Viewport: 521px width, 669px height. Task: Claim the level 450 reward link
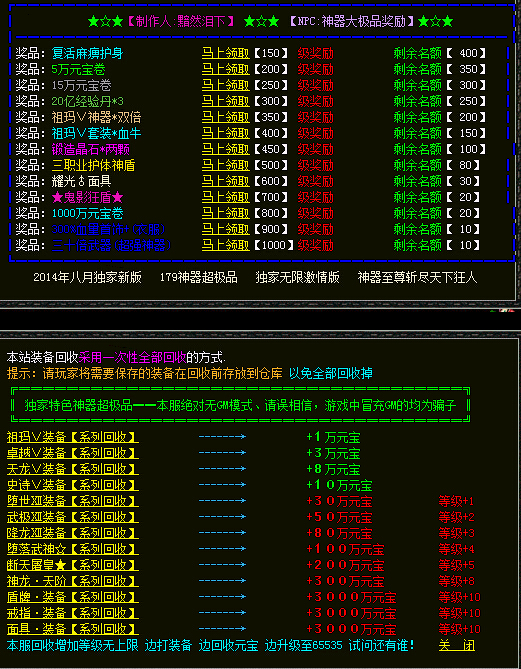(226, 150)
